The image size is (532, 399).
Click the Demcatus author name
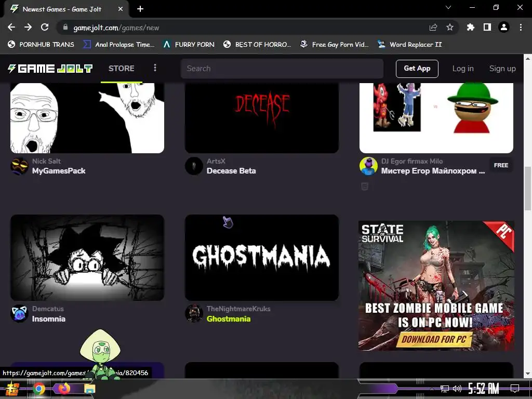coord(48,309)
